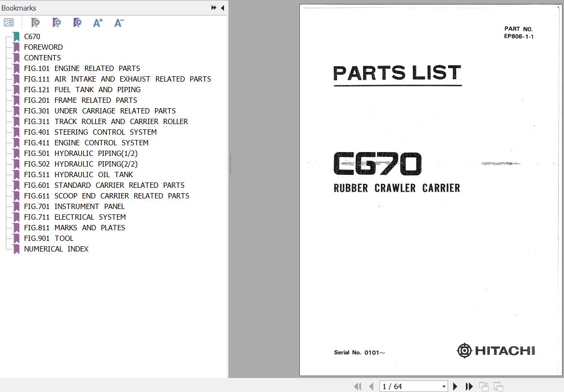Click the bookmark icon beside FIG.701 INSTRUMENT PANEL
This screenshot has height=392, width=564.
pos(16,207)
